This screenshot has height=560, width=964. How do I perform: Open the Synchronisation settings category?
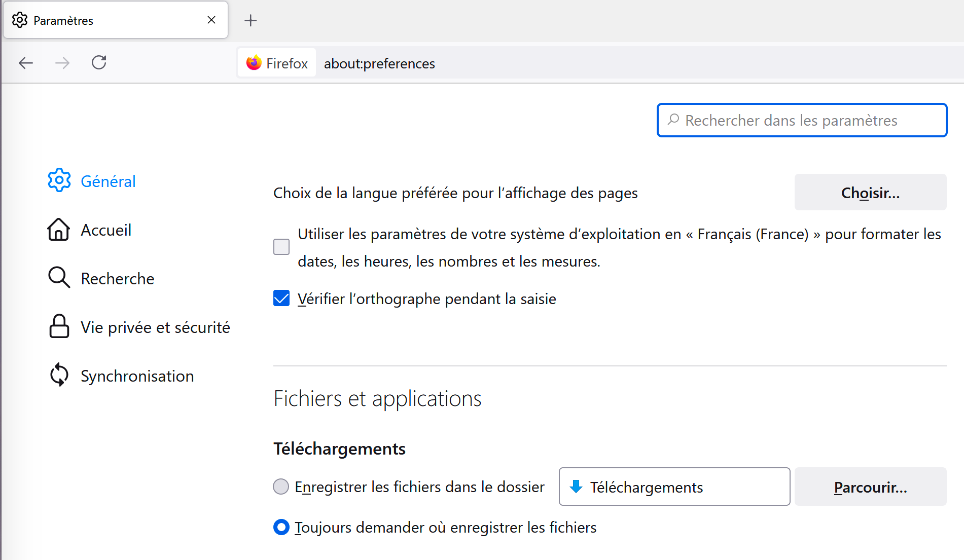[121, 376]
